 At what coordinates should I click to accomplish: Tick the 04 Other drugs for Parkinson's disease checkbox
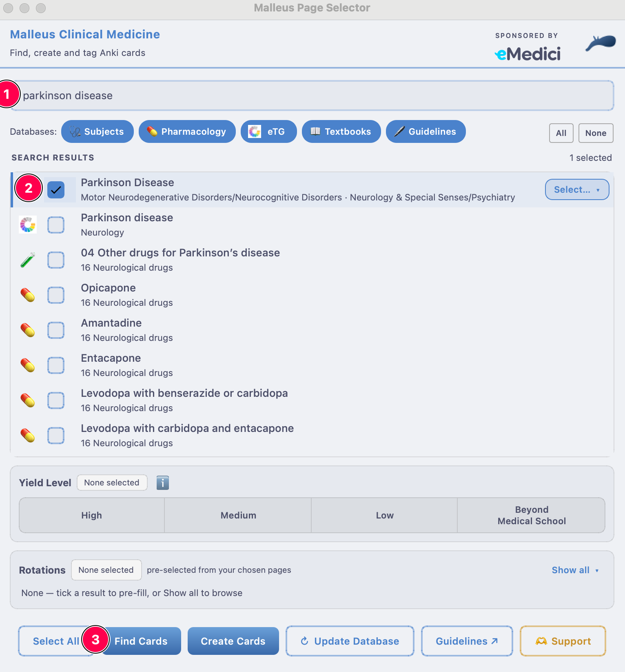tap(56, 260)
